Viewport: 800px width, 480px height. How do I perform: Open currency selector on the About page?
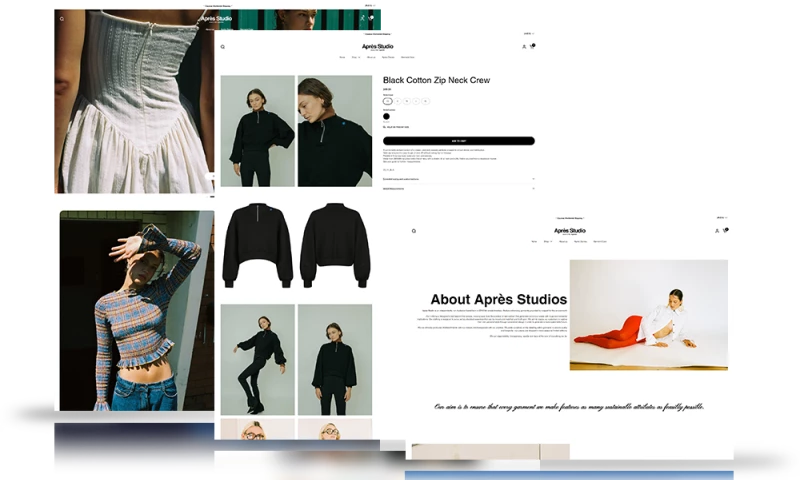click(721, 218)
